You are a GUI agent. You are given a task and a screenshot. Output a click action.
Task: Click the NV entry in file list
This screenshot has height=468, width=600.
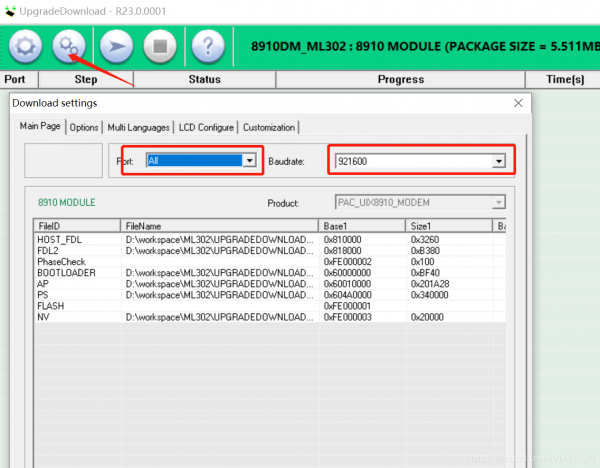coord(43,316)
